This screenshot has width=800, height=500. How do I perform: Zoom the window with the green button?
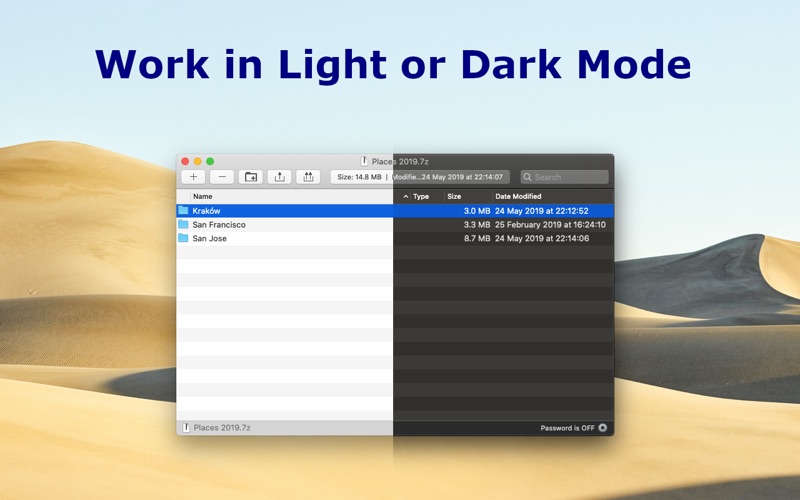pos(210,161)
